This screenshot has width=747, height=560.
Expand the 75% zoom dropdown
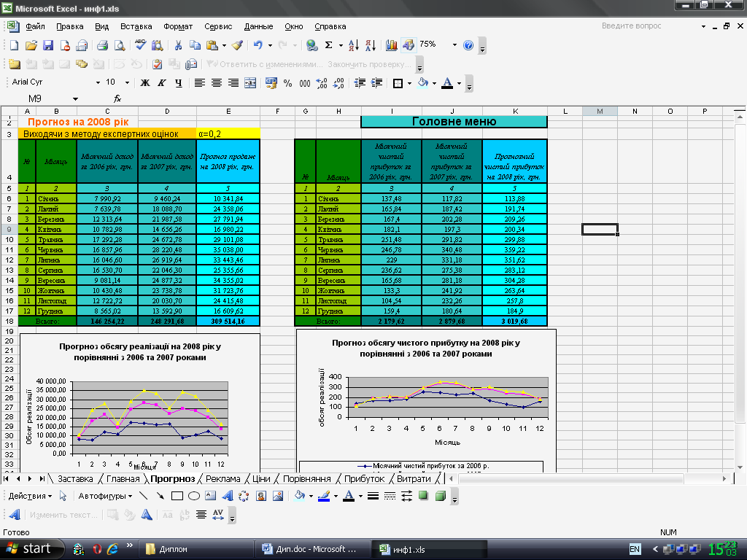[454, 45]
